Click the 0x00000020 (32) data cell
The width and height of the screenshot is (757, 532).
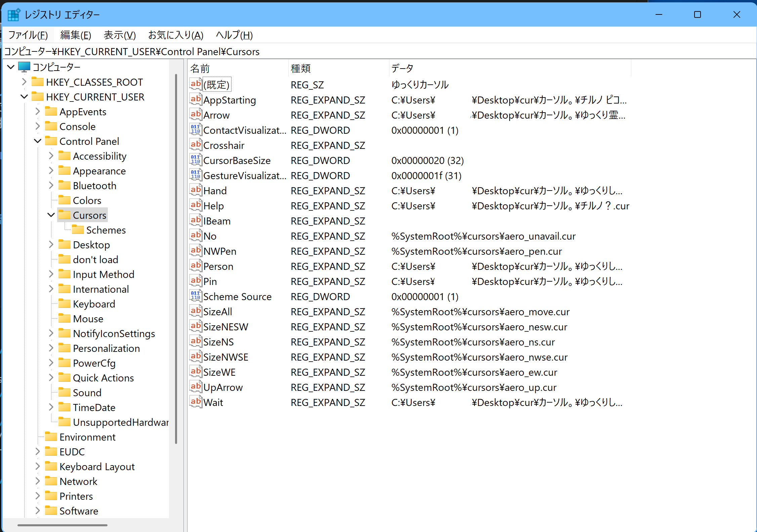coord(427,160)
